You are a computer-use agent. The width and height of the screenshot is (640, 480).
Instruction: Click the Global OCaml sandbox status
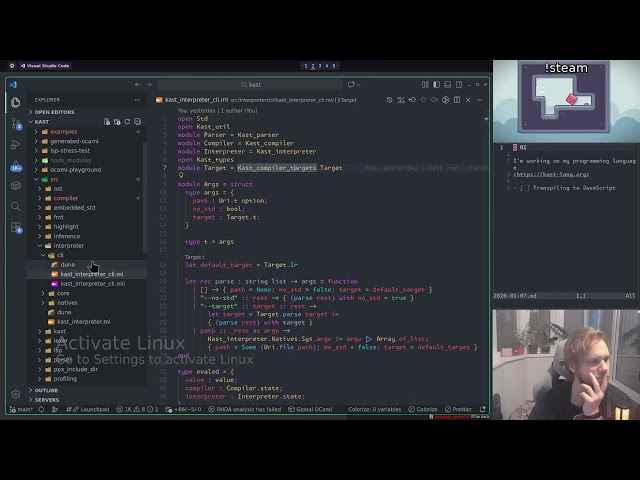[310, 409]
